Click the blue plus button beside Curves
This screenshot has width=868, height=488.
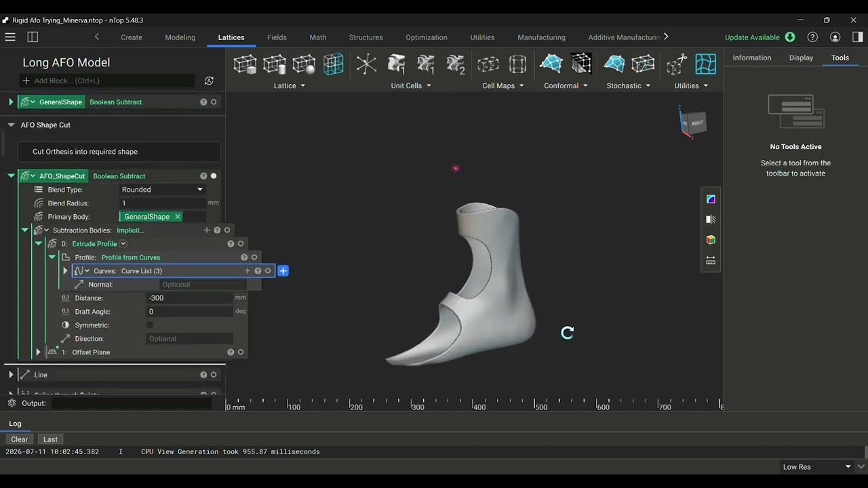283,271
